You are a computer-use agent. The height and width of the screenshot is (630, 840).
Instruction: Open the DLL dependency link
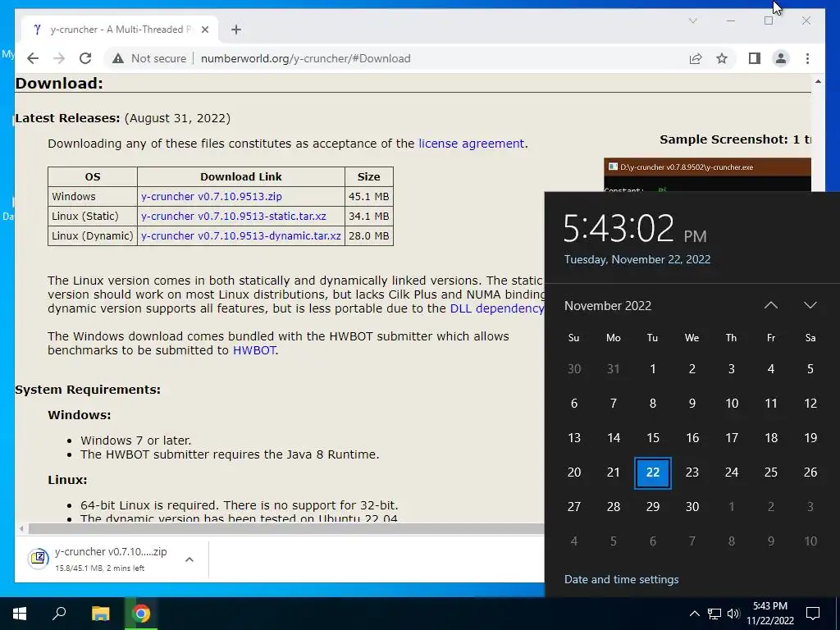(x=496, y=308)
